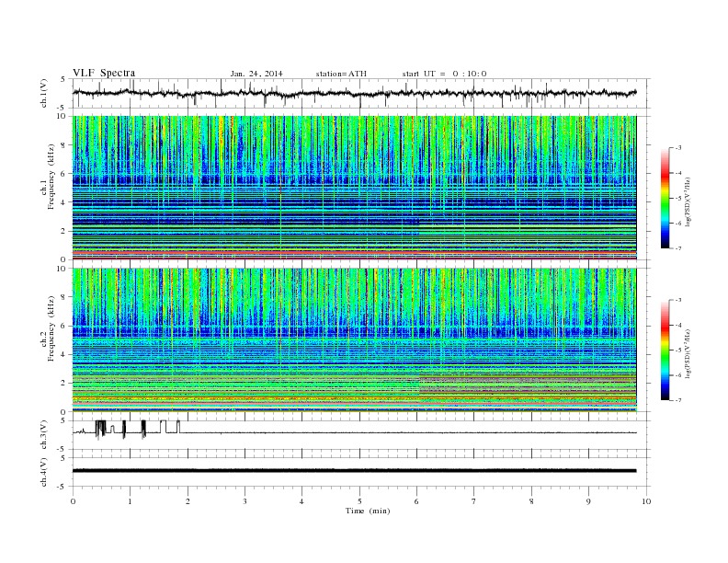
Task: Click time axis tick label "4"
Action: (x=301, y=501)
